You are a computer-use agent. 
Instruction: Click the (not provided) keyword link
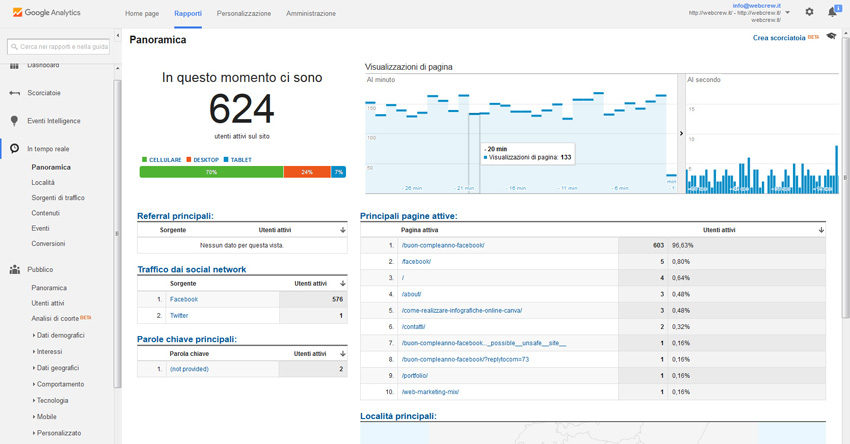click(x=189, y=369)
